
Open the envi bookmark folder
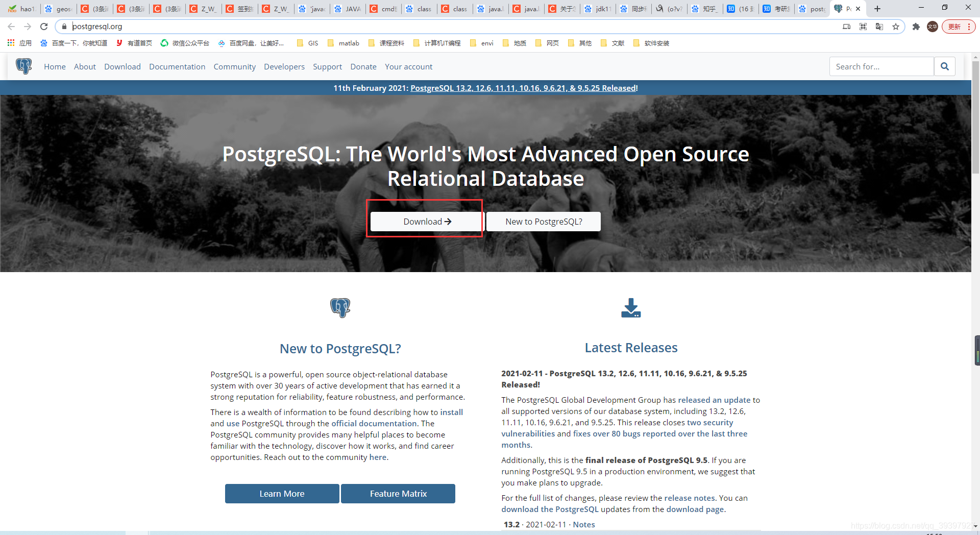click(481, 43)
